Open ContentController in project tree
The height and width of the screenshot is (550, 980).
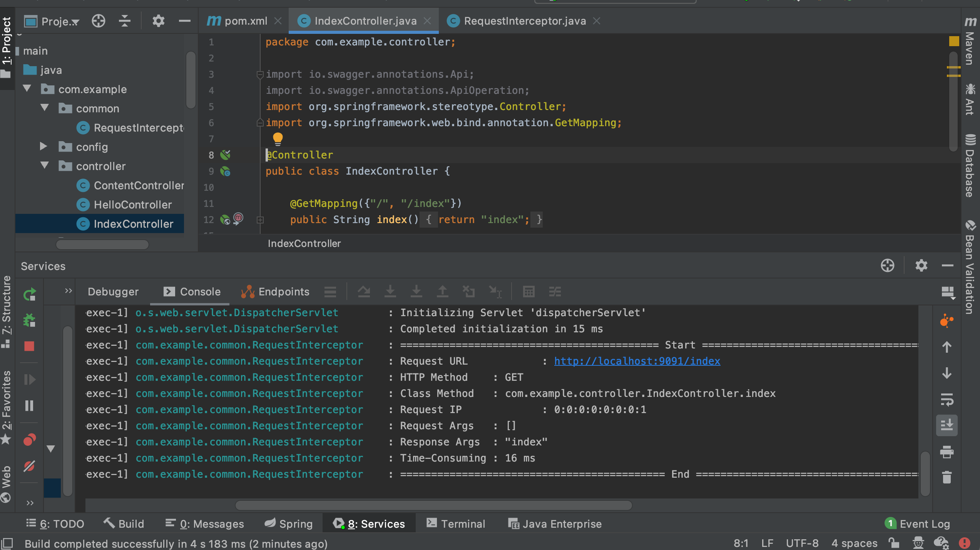click(x=130, y=185)
